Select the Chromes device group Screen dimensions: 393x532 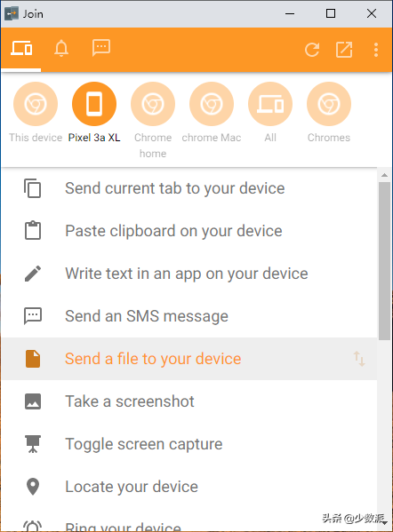[329, 104]
